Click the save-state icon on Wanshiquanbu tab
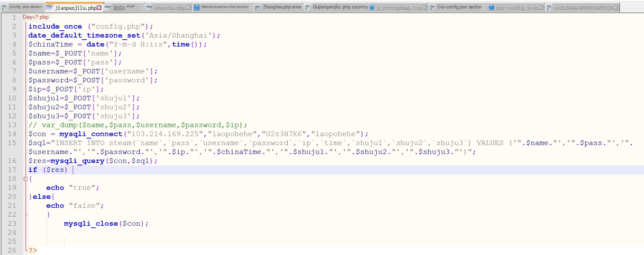The height and width of the screenshot is (255, 644). click(197, 7)
